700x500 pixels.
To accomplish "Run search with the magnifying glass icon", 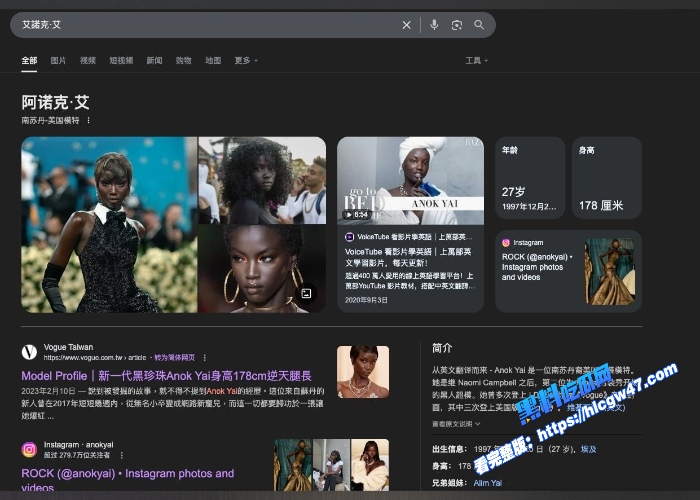I will point(479,25).
